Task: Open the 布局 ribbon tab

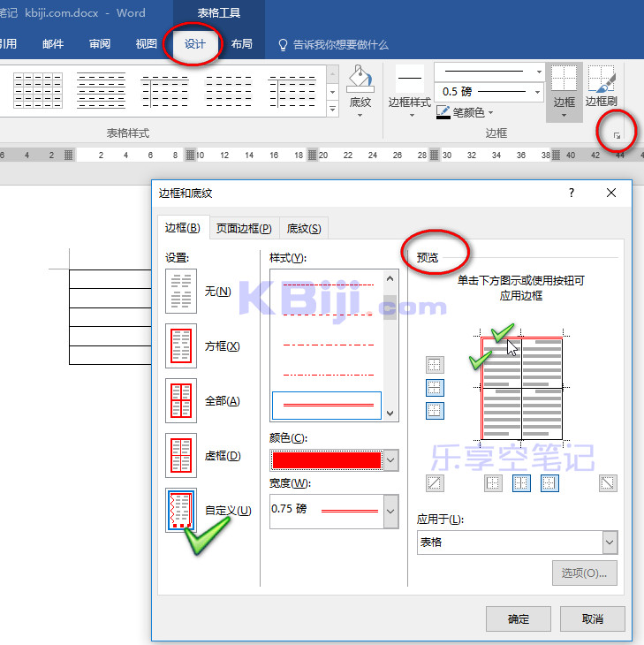Action: [241, 43]
